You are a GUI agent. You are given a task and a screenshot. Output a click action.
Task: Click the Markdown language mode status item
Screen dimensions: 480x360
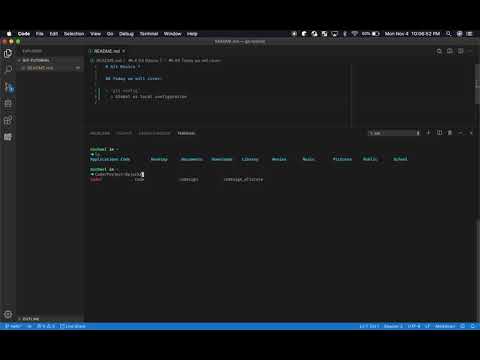[445, 326]
